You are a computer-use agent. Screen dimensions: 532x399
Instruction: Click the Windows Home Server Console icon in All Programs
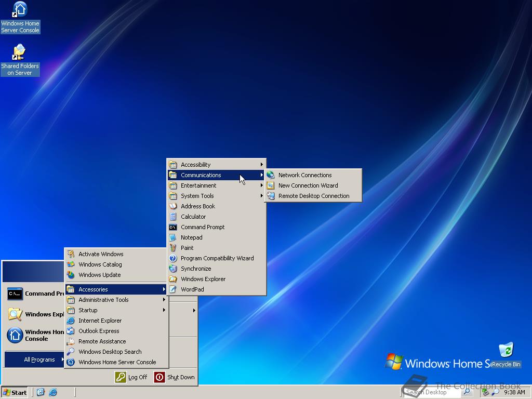point(71,362)
